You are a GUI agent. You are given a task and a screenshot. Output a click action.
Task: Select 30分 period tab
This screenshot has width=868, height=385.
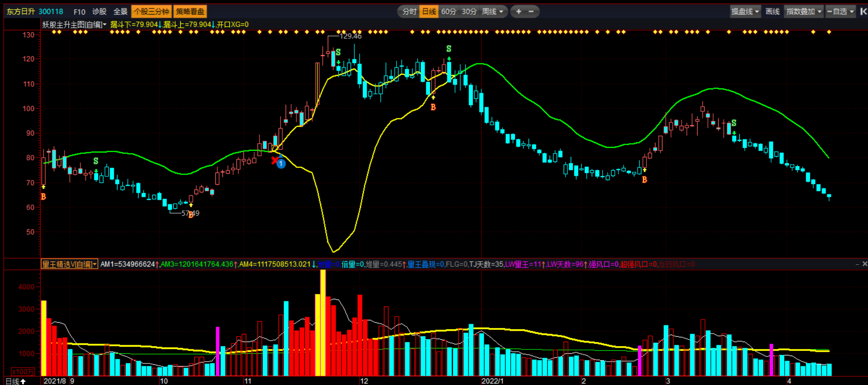click(469, 12)
